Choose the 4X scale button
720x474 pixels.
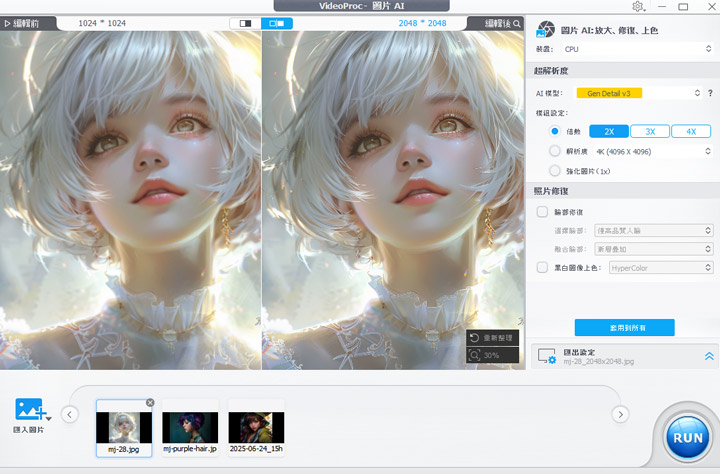691,131
